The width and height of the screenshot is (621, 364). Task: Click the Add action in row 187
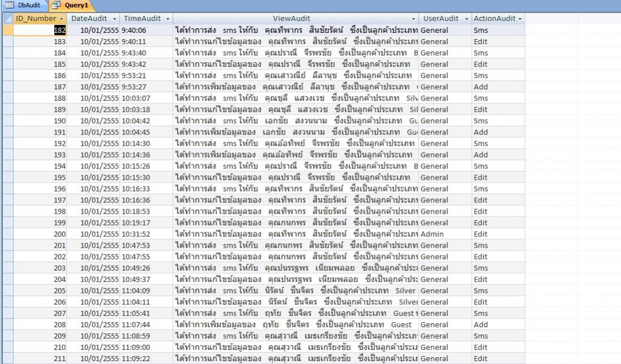pyautogui.click(x=498, y=86)
